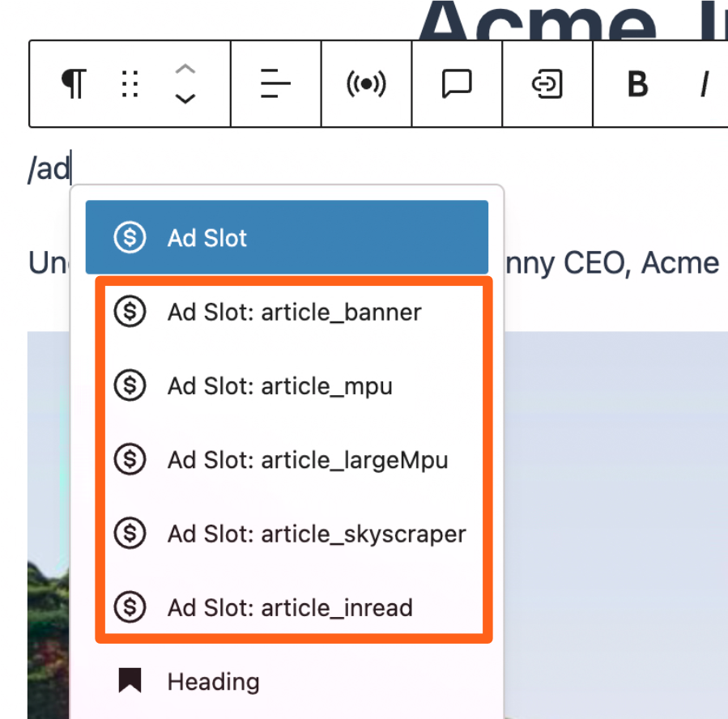Click dollar icon beside article_skyscraper
Screen dimensions: 728x719
tap(130, 534)
